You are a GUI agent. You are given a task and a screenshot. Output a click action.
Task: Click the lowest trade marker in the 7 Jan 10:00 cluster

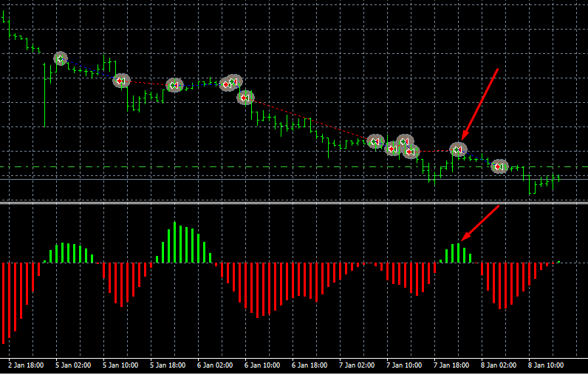pos(411,152)
